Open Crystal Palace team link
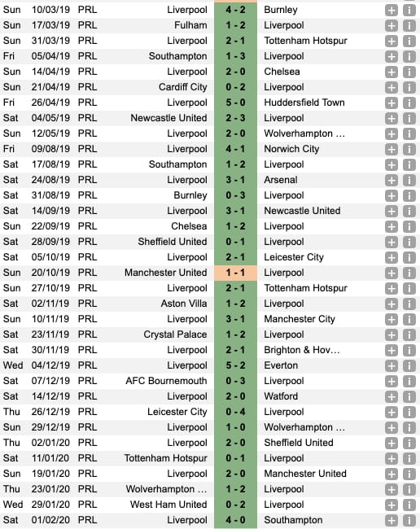Image resolution: width=420 pixels, height=529 pixels. click(x=175, y=334)
